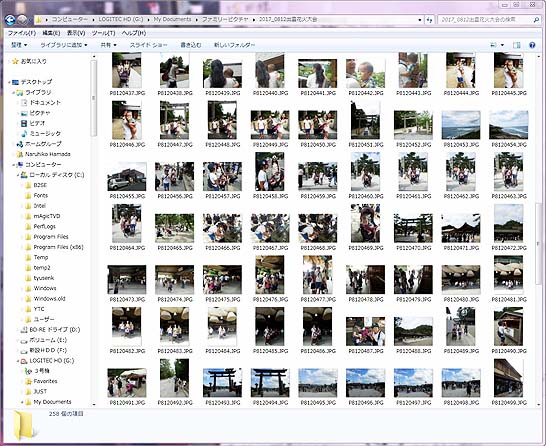
Task: Select the ホームグループ icon in sidebar
Action: tap(20, 144)
